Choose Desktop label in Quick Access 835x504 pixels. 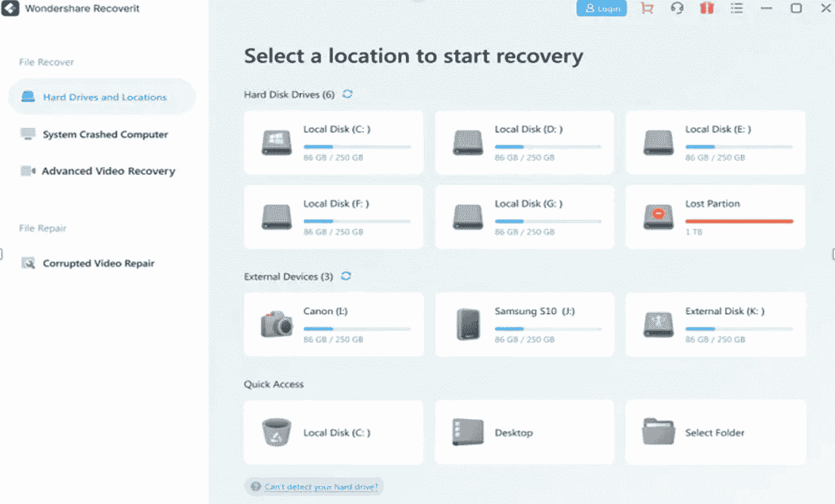point(514,432)
